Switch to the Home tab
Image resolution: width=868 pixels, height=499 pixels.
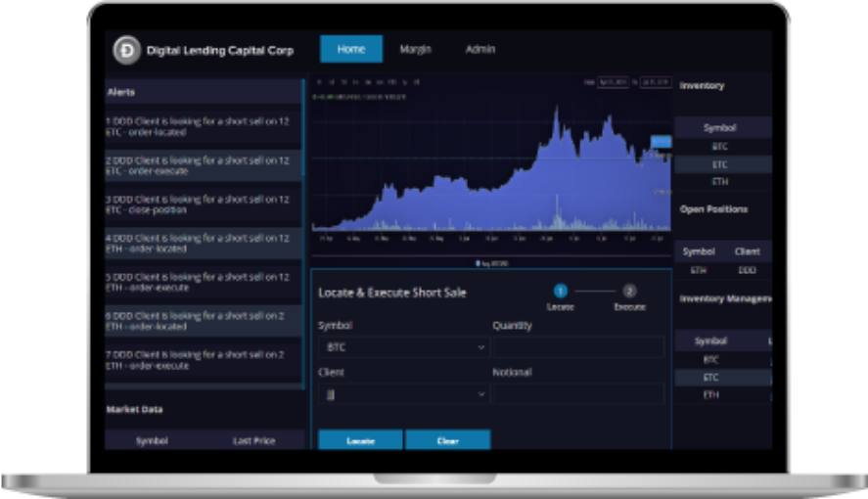(350, 49)
